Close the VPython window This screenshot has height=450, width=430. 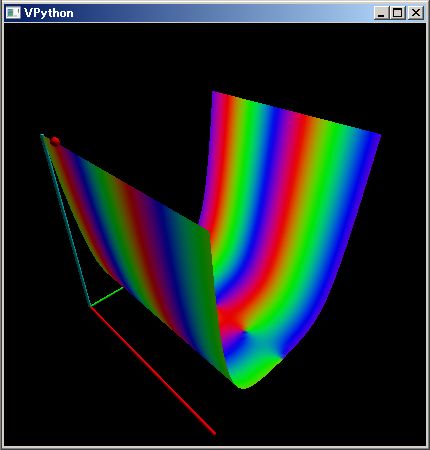(415, 13)
